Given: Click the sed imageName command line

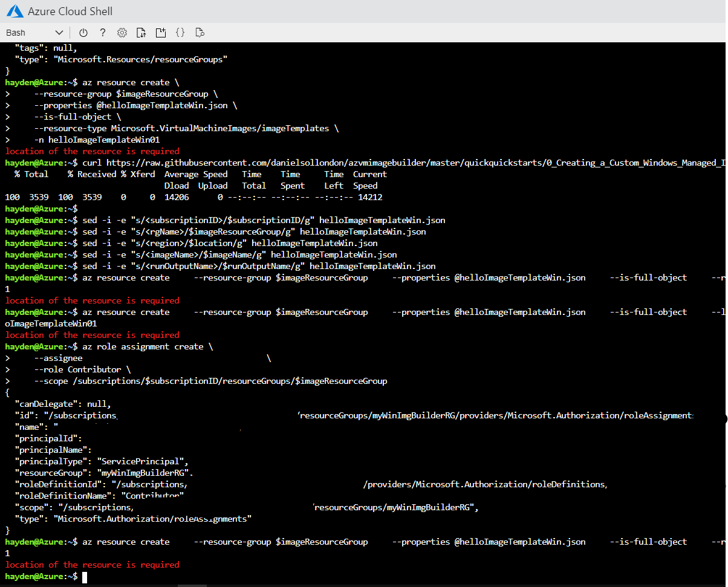Looking at the screenshot, I should [239, 255].
